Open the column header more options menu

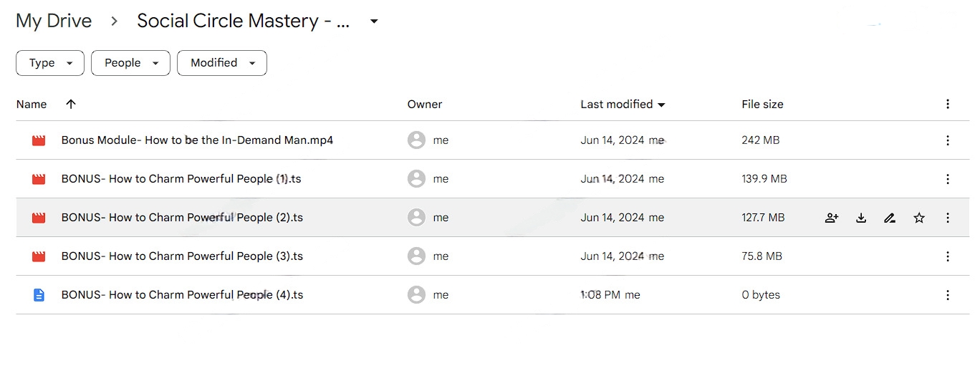[948, 105]
